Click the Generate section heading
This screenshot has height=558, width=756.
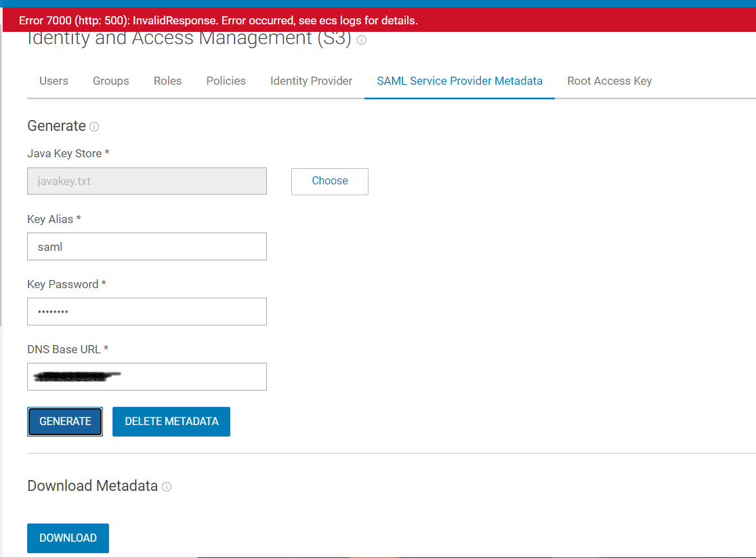pyautogui.click(x=56, y=126)
